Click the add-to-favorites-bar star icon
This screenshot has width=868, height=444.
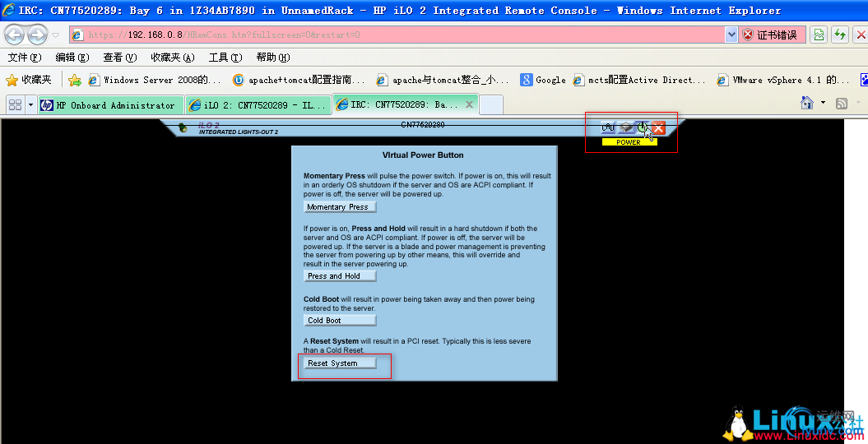coord(75,81)
